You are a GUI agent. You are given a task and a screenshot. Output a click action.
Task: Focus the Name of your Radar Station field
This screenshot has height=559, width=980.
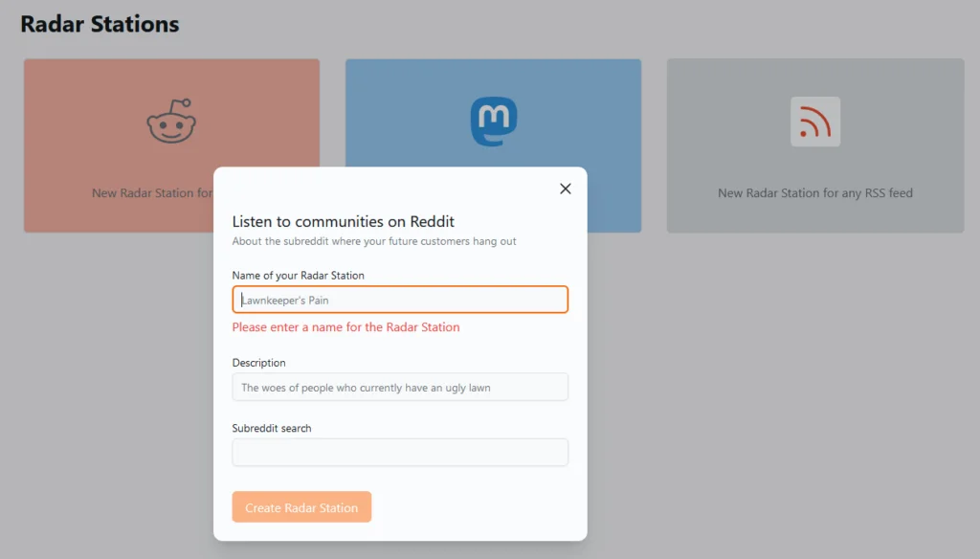[x=400, y=300]
